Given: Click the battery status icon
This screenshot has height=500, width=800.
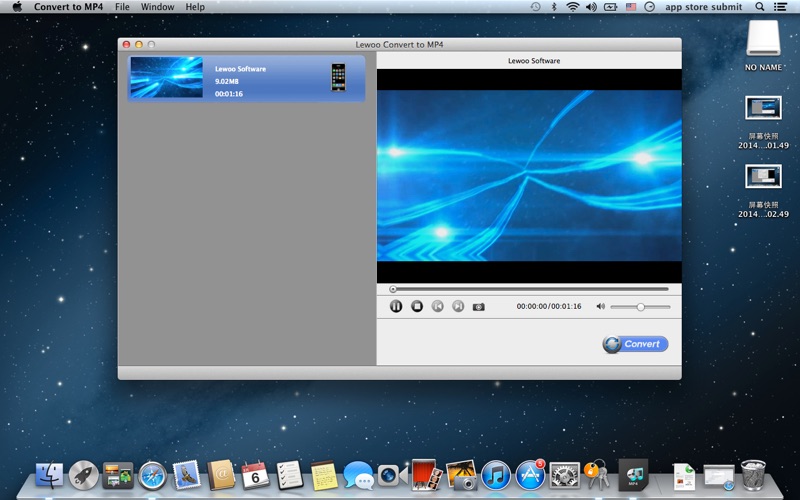Looking at the screenshot, I should tap(611, 7).
